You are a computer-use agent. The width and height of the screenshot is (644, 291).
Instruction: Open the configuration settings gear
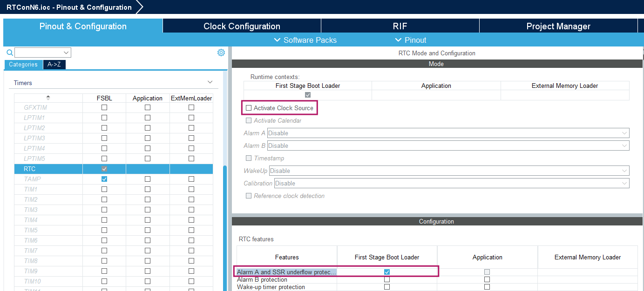221,52
